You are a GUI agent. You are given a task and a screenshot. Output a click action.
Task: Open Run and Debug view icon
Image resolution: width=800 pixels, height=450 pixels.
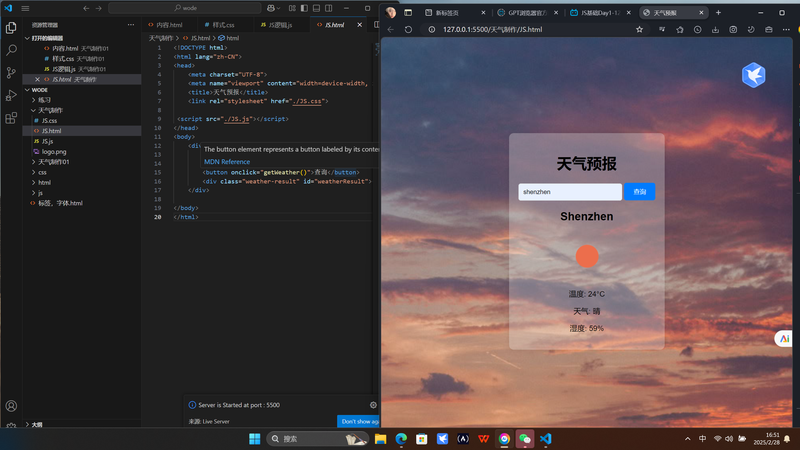(11, 95)
